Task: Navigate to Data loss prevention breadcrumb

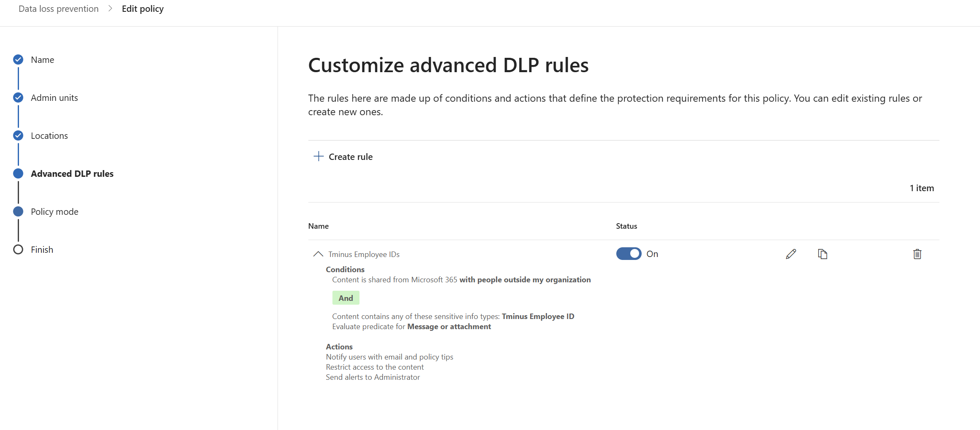Action: (58, 9)
